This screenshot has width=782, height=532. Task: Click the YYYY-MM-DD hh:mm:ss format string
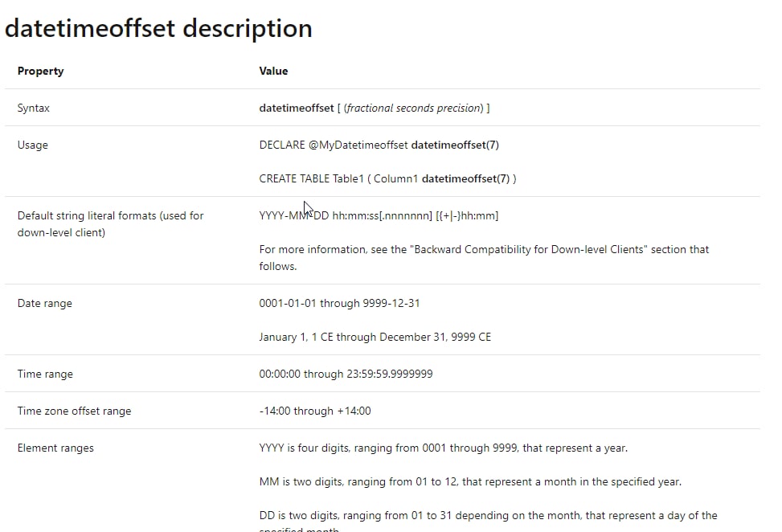(x=379, y=215)
